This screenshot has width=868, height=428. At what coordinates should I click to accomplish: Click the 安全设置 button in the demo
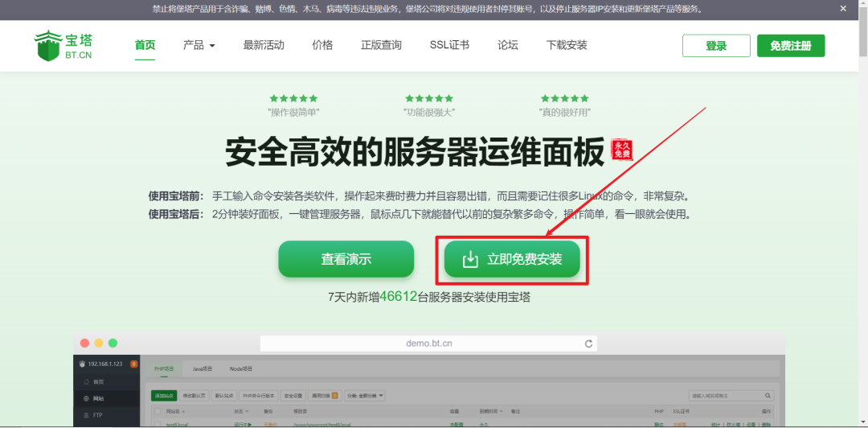293,396
